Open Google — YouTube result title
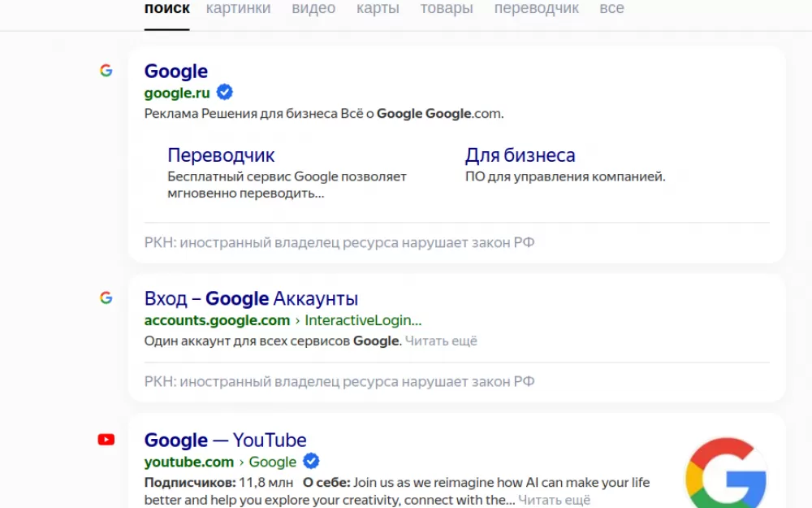This screenshot has width=812, height=508. click(225, 440)
